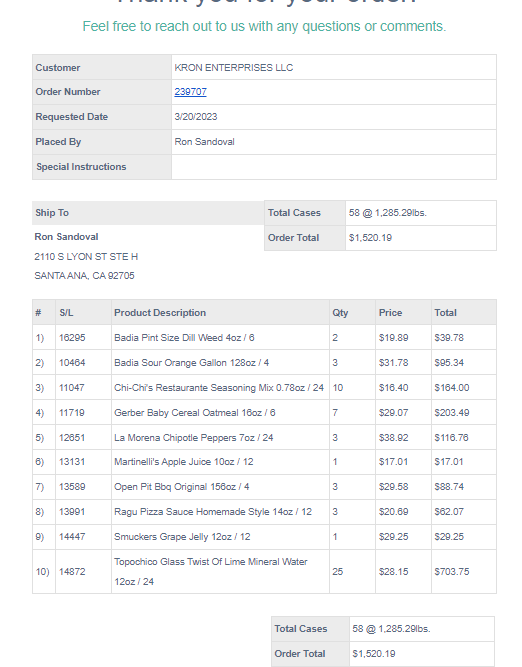Image resolution: width=522 pixels, height=667 pixels.
Task: Select requested date 3/20/2023
Action: pos(196,117)
